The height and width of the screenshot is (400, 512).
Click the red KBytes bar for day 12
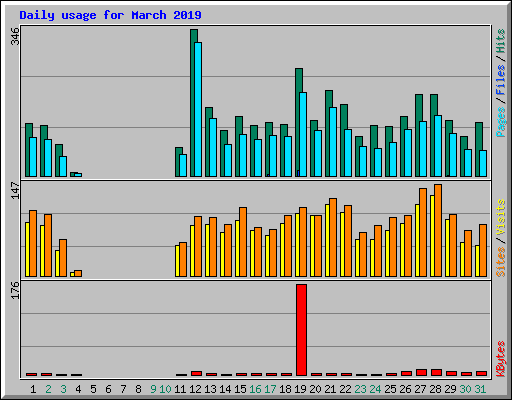[196, 373]
